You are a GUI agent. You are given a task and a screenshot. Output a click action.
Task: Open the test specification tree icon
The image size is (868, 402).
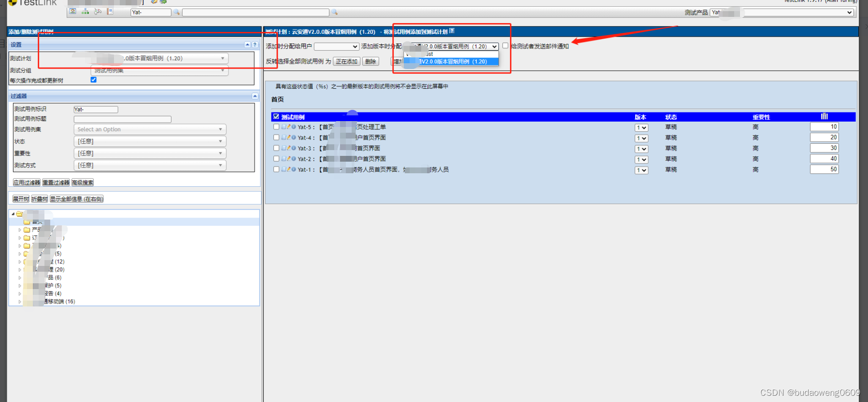click(x=85, y=12)
